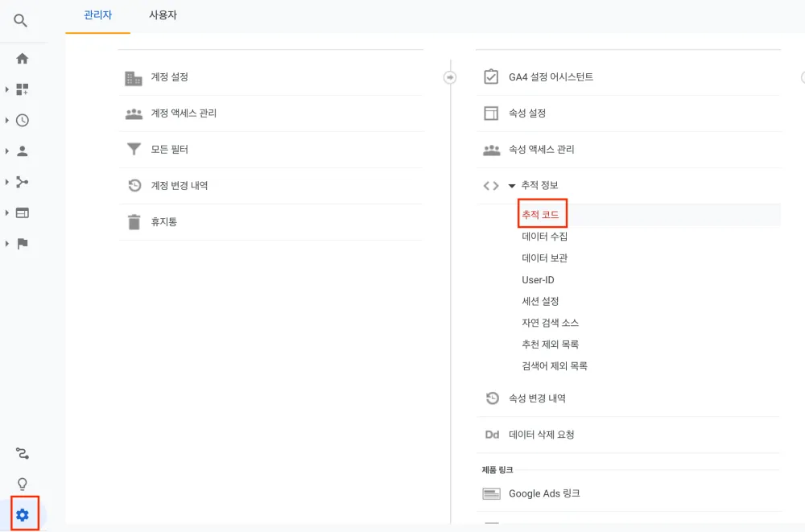The height and width of the screenshot is (532, 805).
Task: Open Google Ads 링크 settings
Action: click(x=544, y=493)
